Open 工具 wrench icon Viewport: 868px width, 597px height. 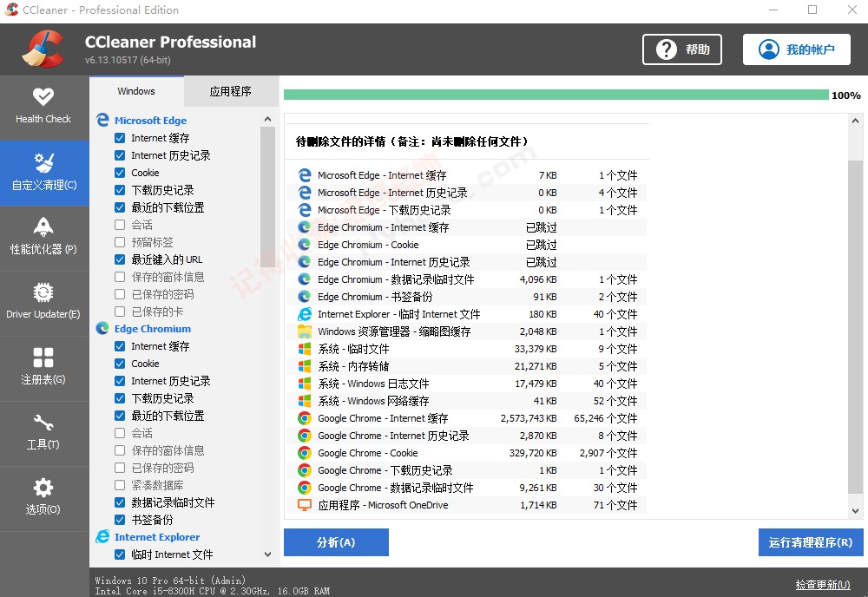tap(43, 423)
